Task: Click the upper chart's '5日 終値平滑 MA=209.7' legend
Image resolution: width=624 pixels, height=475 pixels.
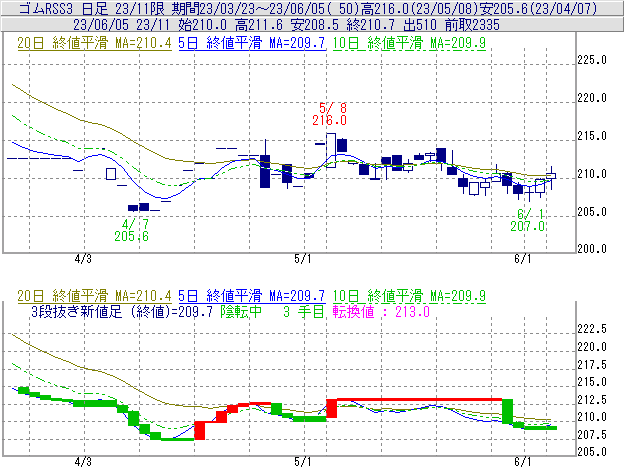Action: (x=252, y=43)
